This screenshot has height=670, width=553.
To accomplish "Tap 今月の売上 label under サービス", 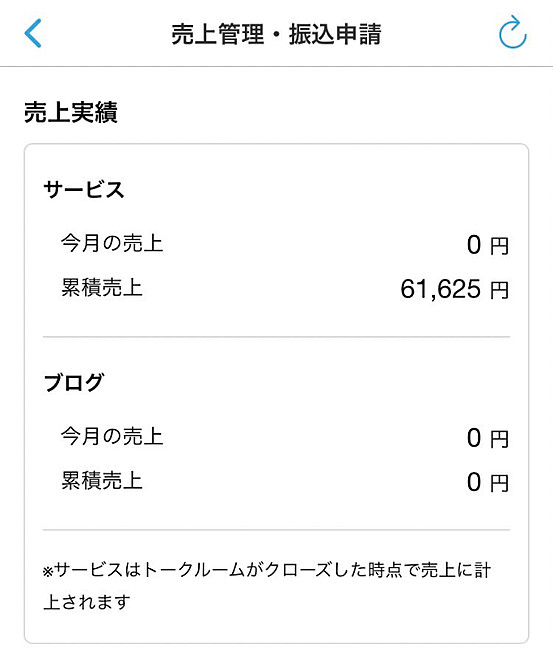I will click(x=112, y=244).
